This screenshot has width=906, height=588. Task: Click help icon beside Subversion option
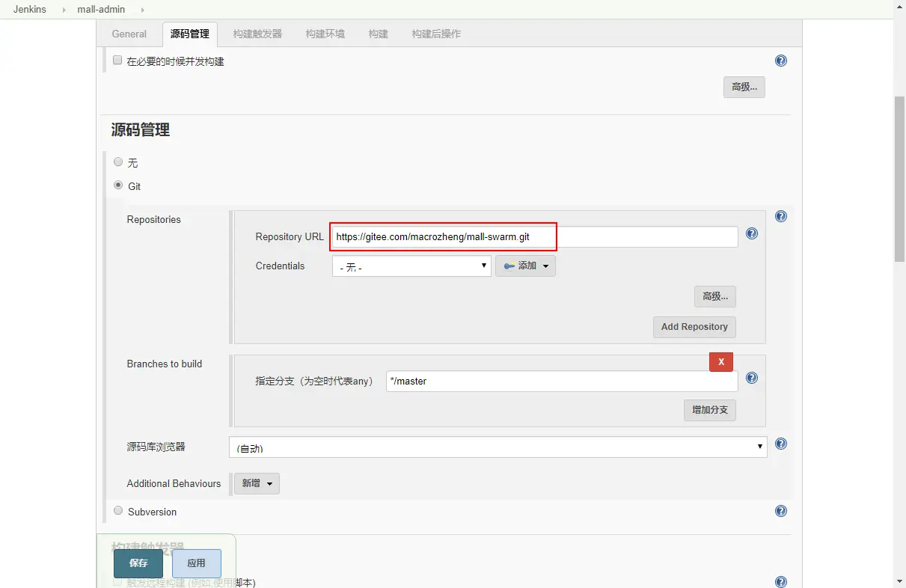pos(781,511)
